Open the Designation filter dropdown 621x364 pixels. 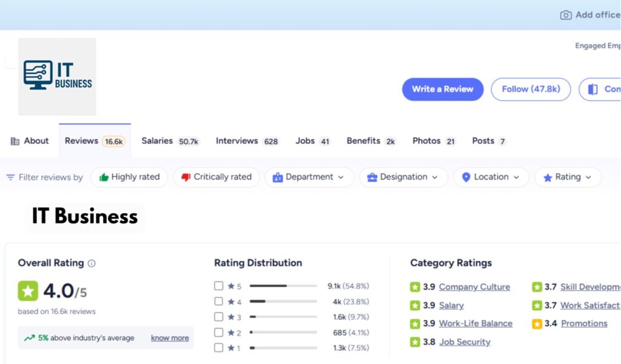pos(403,177)
